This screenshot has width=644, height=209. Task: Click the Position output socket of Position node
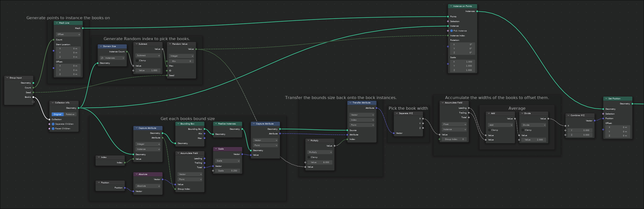(x=124, y=188)
